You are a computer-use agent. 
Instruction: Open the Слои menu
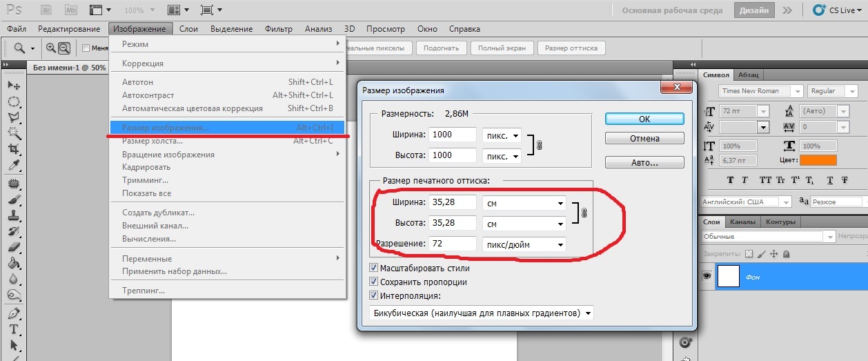pos(188,29)
